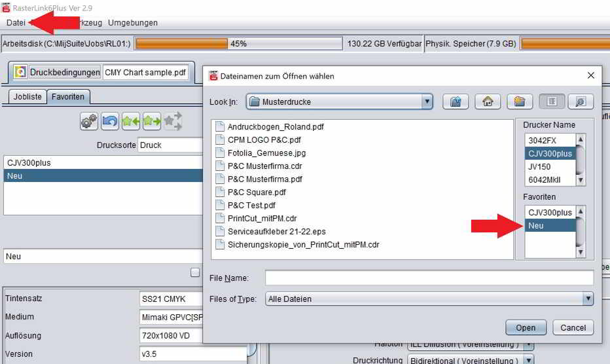Click the green star left-arrow favorite icon
This screenshot has width=610, height=364.
(x=131, y=121)
